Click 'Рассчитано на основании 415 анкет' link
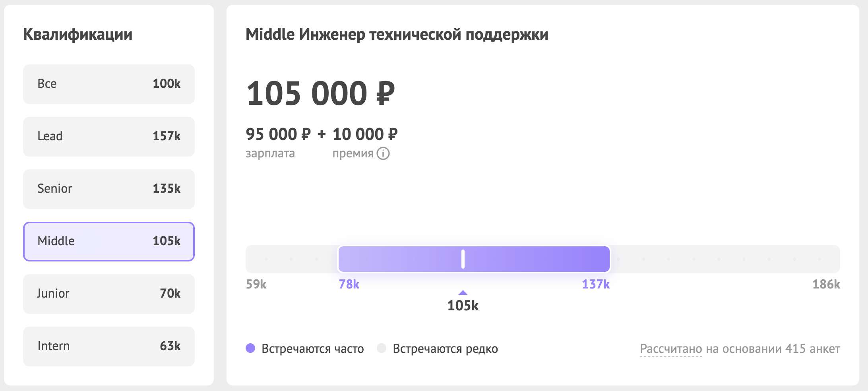Viewport: 868px width, 391px height. pos(740,348)
